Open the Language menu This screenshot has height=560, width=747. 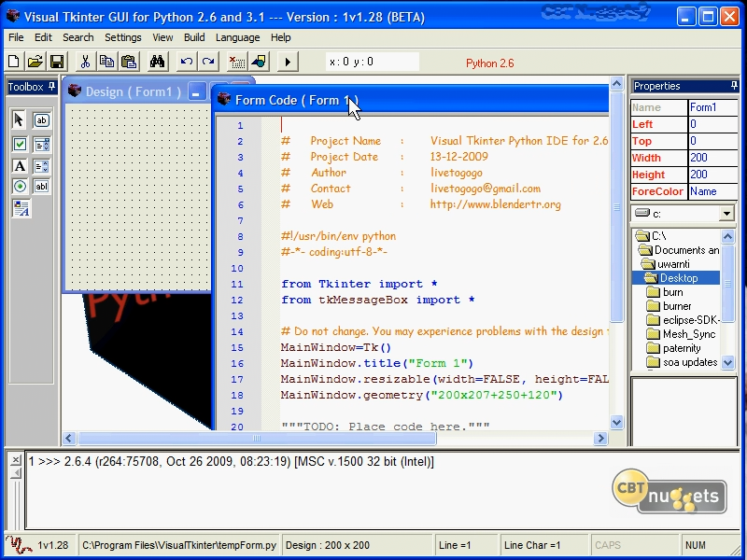coord(238,37)
